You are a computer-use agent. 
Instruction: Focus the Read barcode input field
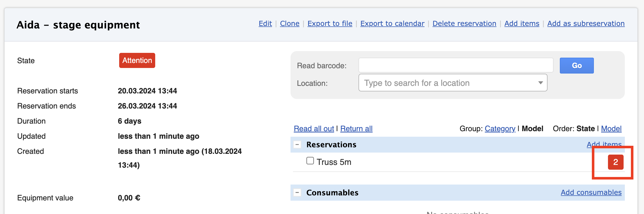[x=456, y=65]
